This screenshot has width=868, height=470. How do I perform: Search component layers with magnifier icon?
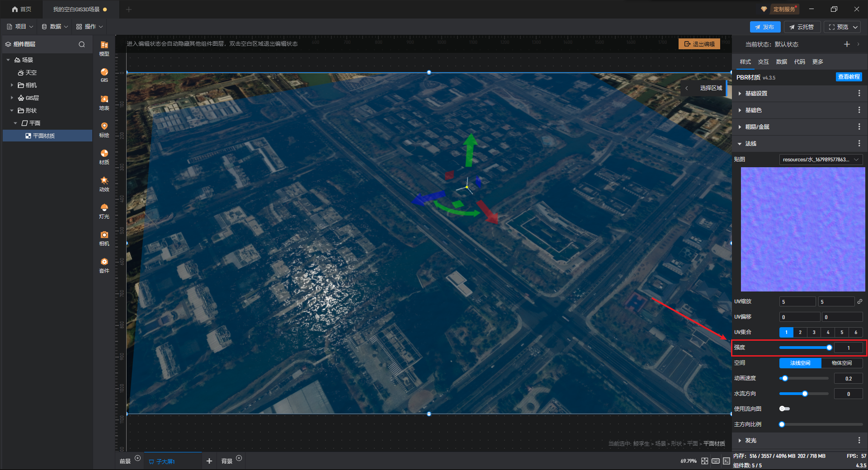coord(82,44)
